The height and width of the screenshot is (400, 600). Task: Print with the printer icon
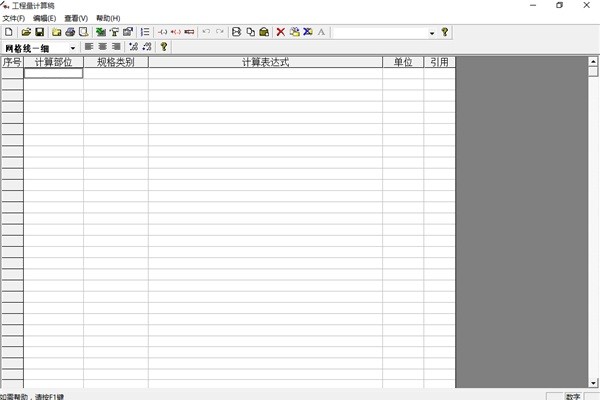coord(70,32)
